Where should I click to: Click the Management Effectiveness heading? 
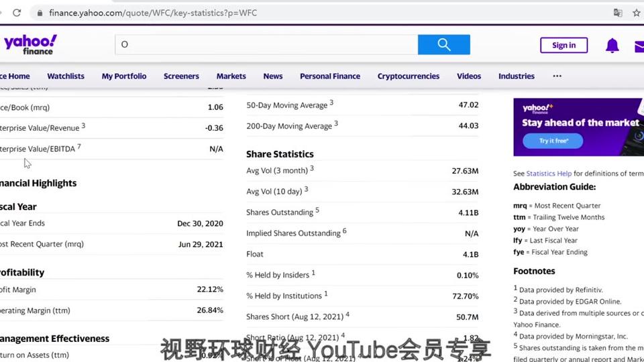(x=54, y=339)
